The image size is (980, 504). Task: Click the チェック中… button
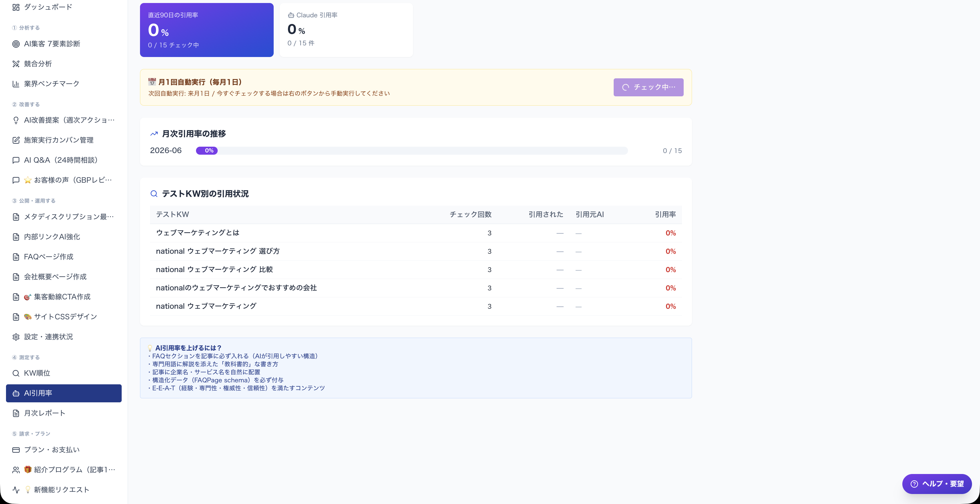tap(648, 87)
